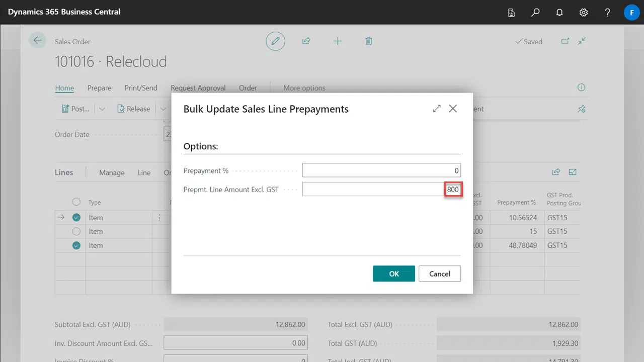This screenshot has height=362, width=644.
Task: Click the share icon in header
Action: [x=306, y=41]
